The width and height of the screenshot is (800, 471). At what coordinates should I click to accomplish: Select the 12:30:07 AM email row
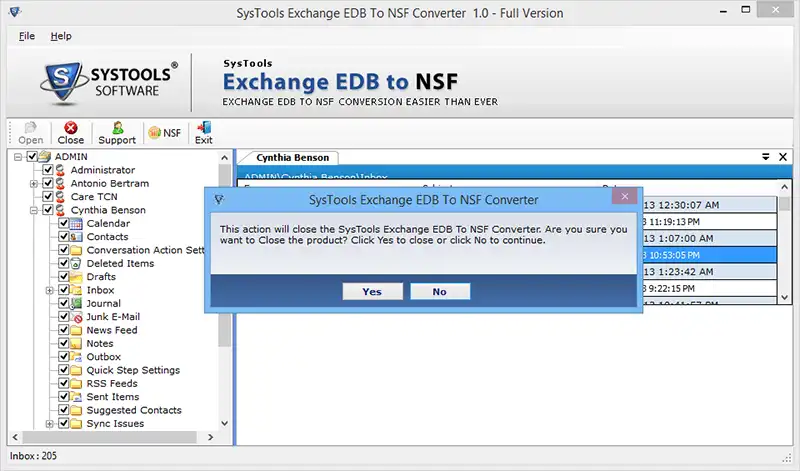pos(709,205)
